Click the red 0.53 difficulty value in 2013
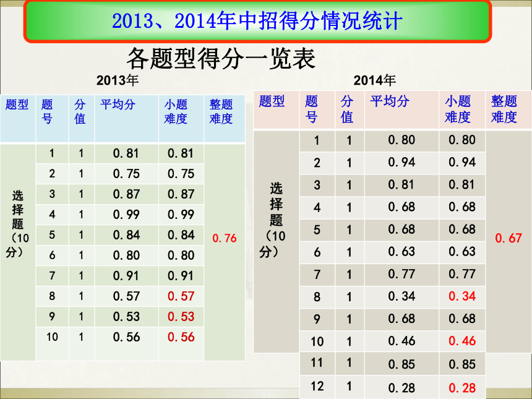Image resolution: width=532 pixels, height=399 pixels. [x=181, y=317]
